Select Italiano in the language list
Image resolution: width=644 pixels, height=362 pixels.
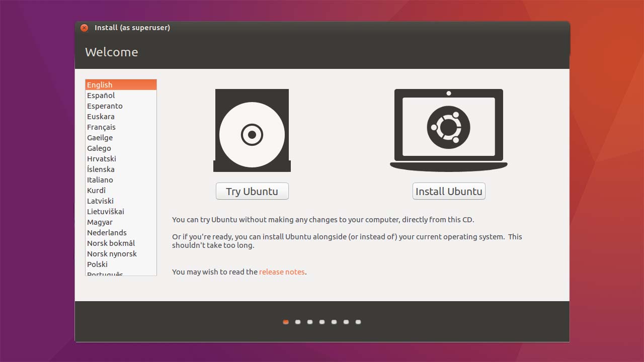pyautogui.click(x=121, y=179)
